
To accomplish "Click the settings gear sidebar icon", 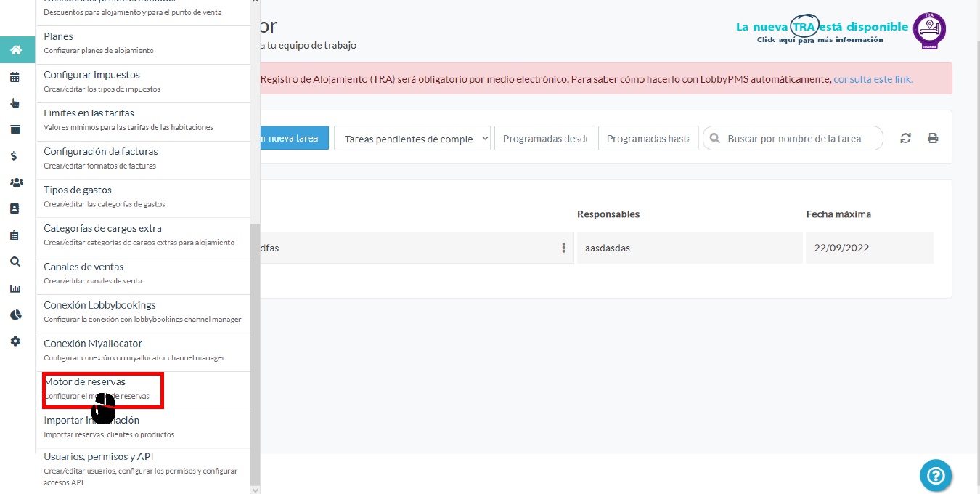I will [15, 341].
